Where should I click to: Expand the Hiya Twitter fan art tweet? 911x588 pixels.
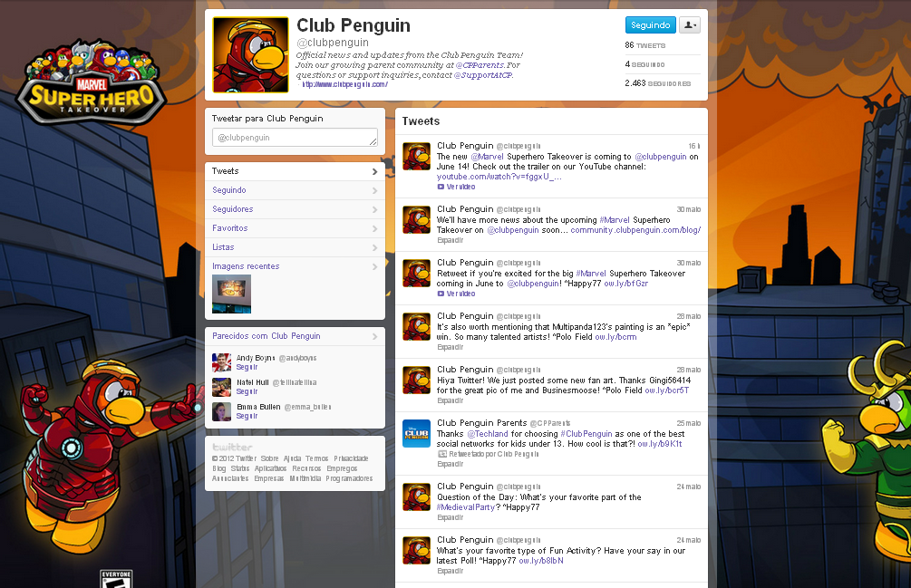tap(450, 400)
